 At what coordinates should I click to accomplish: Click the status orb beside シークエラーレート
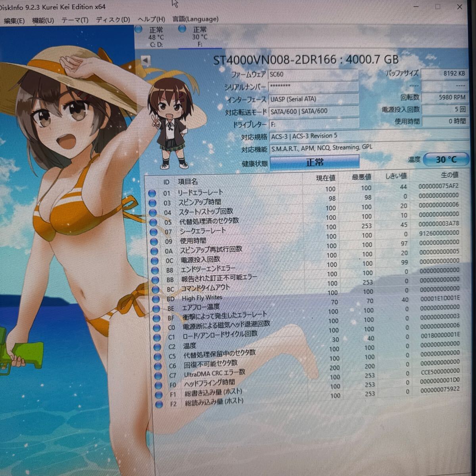(154, 232)
